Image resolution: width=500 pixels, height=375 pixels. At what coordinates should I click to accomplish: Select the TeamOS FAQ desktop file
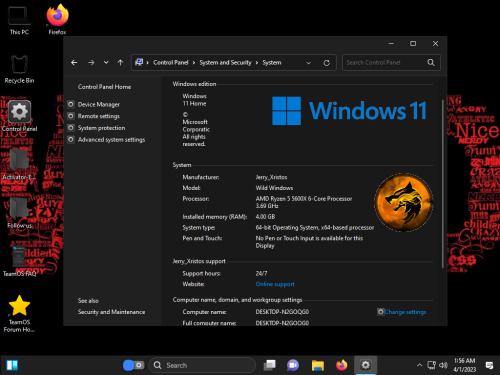[x=19, y=261]
